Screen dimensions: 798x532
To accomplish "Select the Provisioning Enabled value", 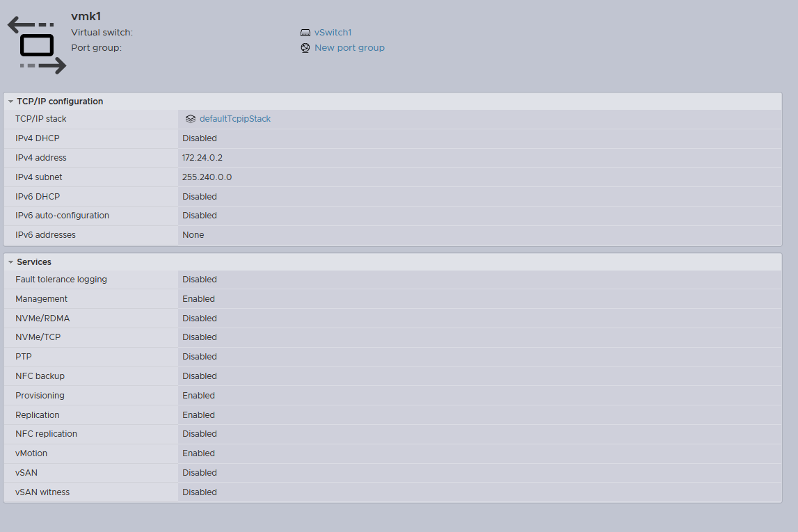I will click(198, 396).
